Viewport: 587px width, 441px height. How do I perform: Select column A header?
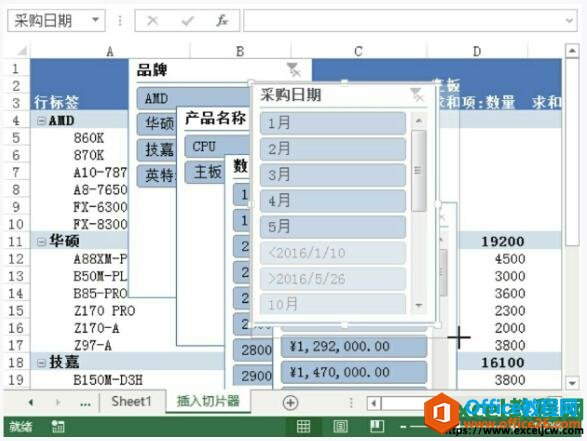[110, 51]
